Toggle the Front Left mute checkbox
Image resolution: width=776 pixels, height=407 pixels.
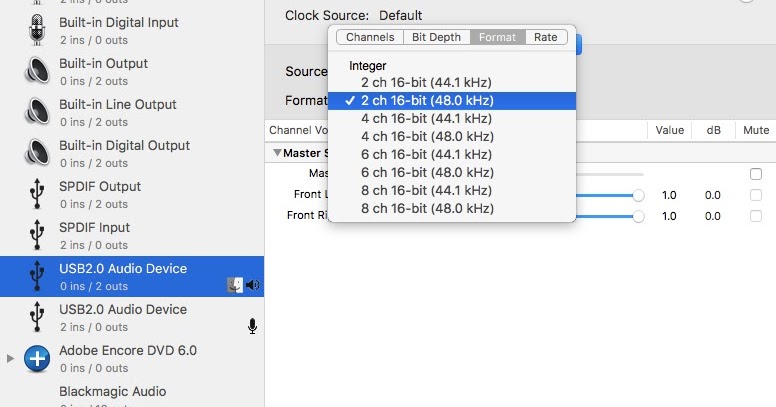(756, 195)
